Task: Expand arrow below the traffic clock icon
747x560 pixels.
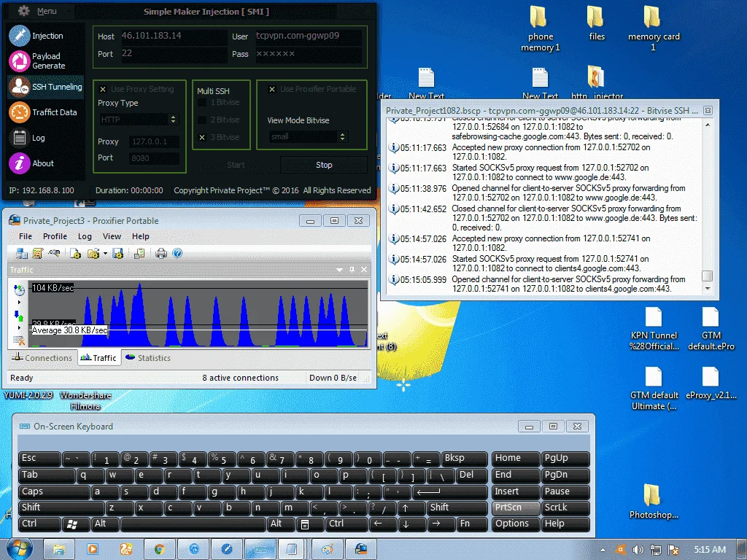Action: tap(19, 303)
